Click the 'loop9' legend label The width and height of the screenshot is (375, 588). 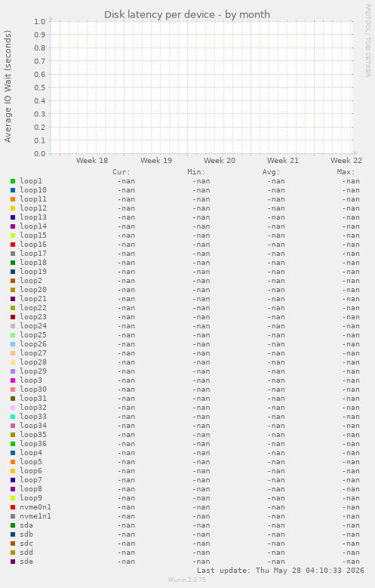tap(31, 498)
